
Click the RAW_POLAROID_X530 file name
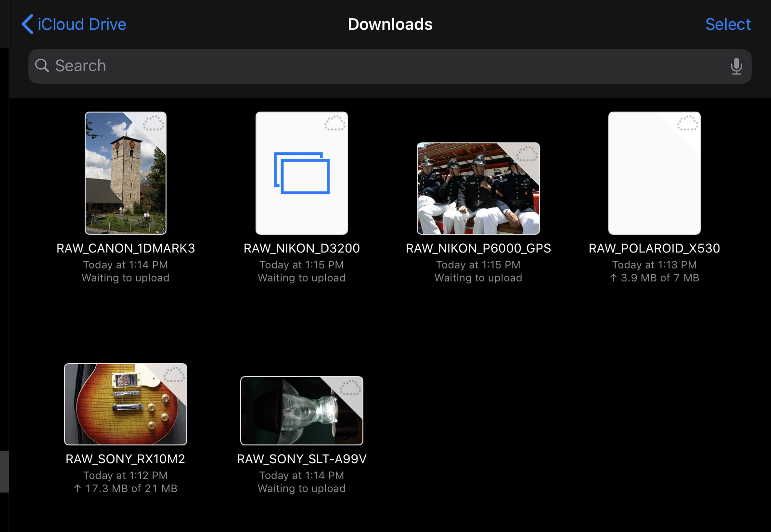coord(655,248)
